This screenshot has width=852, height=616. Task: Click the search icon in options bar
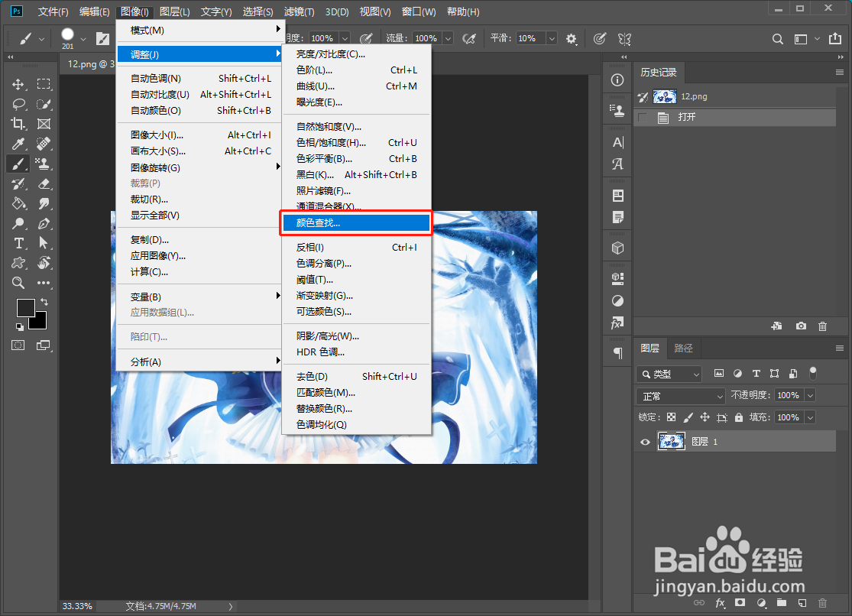[x=778, y=39]
